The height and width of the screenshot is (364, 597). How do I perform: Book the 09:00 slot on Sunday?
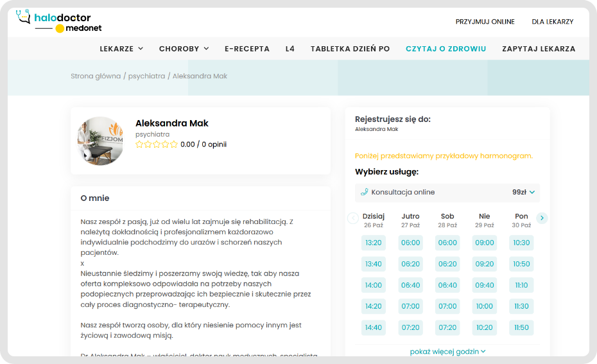pyautogui.click(x=485, y=243)
